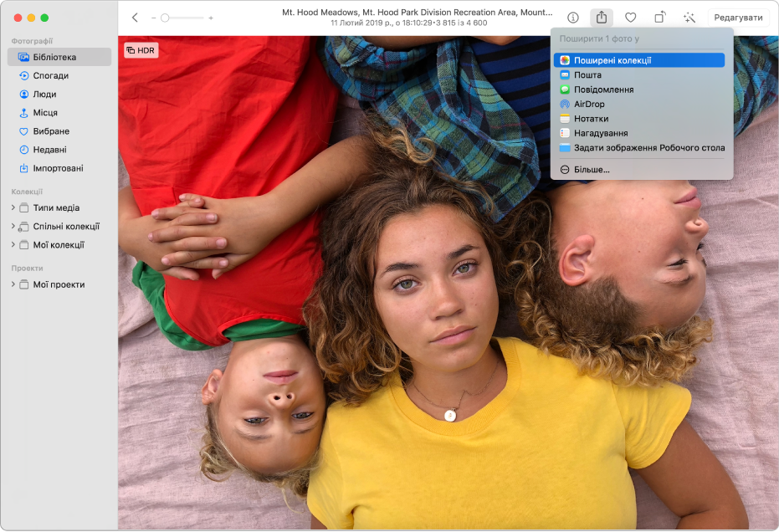Viewport: 779px width, 532px height.
Task: Click the Info (i) toolbar icon
Action: pos(573,18)
